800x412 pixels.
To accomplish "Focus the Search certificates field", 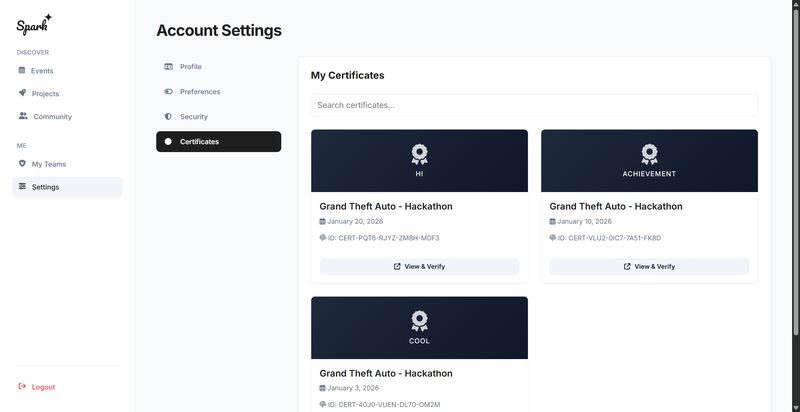I will (534, 105).
